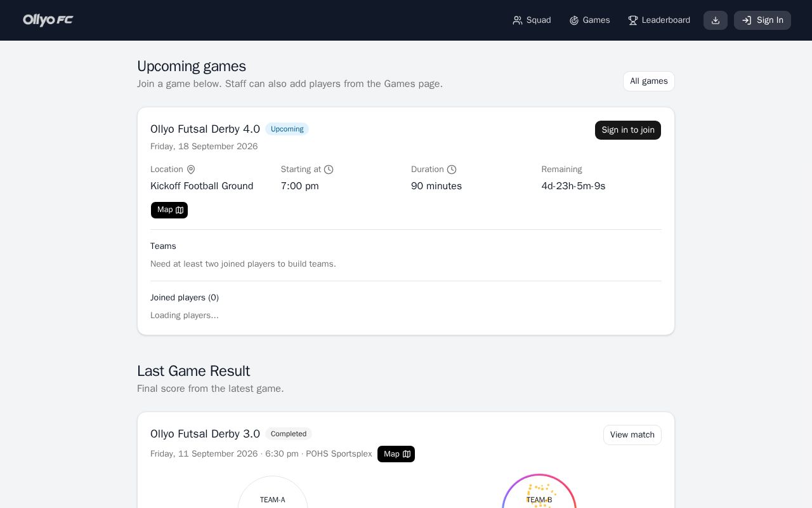The width and height of the screenshot is (812, 508).
Task: Click the Completed status badge
Action: coord(289,434)
